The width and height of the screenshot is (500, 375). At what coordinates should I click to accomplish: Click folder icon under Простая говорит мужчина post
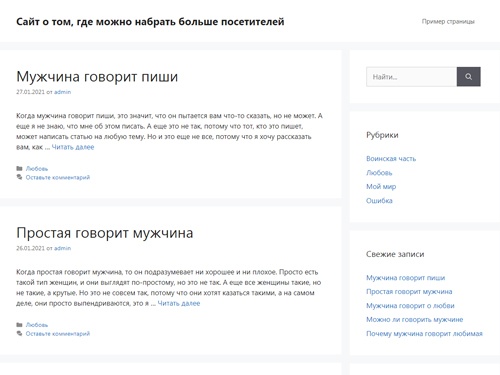click(x=19, y=324)
